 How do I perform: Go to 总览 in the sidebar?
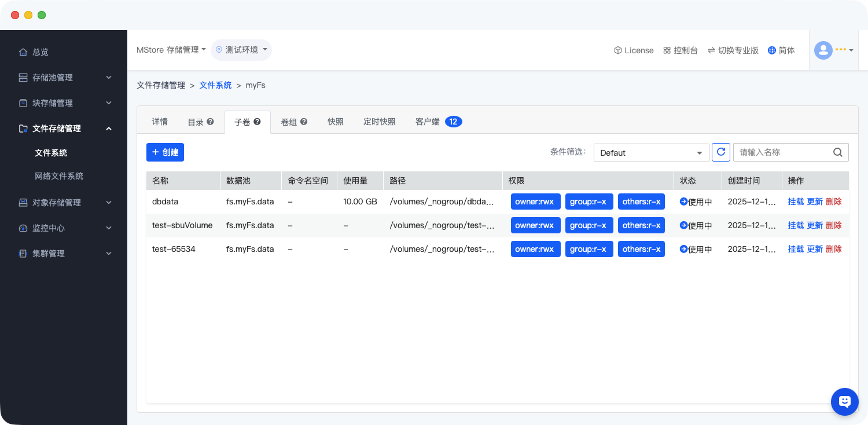click(40, 52)
